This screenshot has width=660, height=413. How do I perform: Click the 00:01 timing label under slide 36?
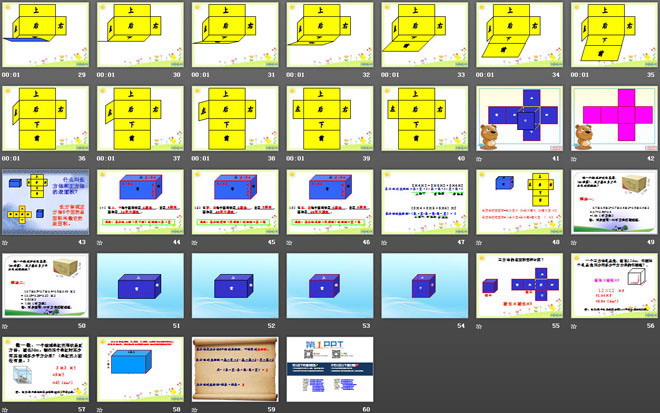tap(11, 158)
